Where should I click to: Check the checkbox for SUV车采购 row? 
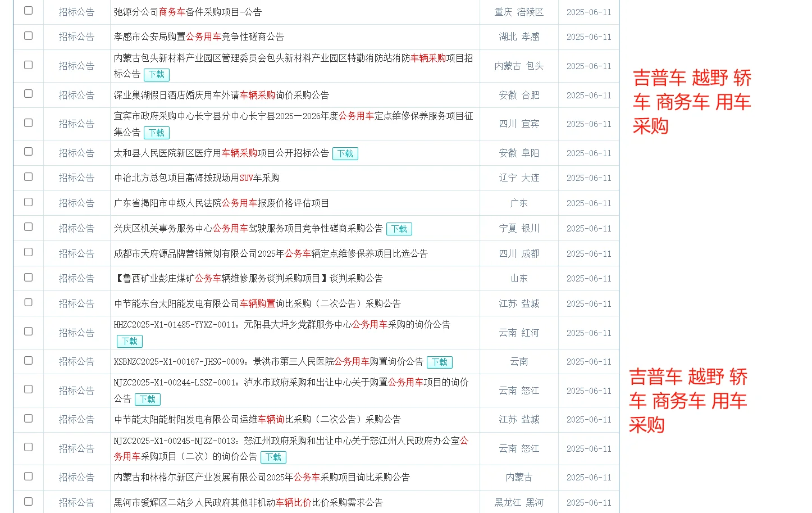[28, 178]
